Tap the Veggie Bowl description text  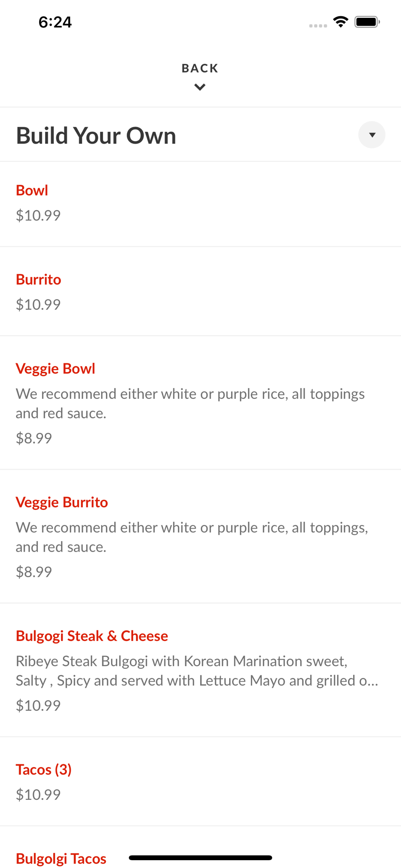pyautogui.click(x=190, y=403)
